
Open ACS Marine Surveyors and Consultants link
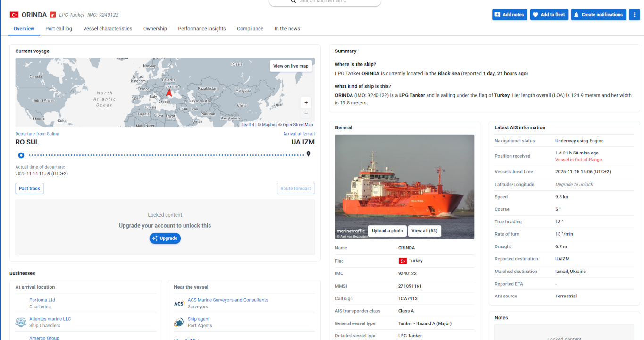[228, 300]
